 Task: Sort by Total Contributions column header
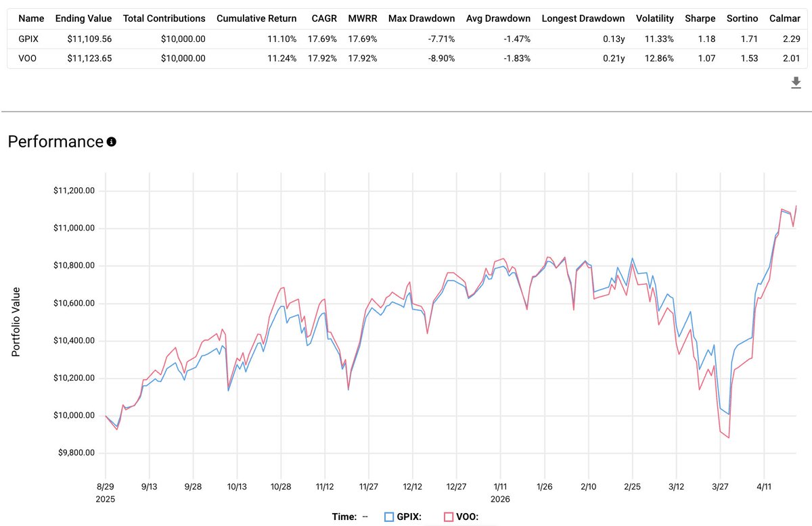(x=164, y=18)
